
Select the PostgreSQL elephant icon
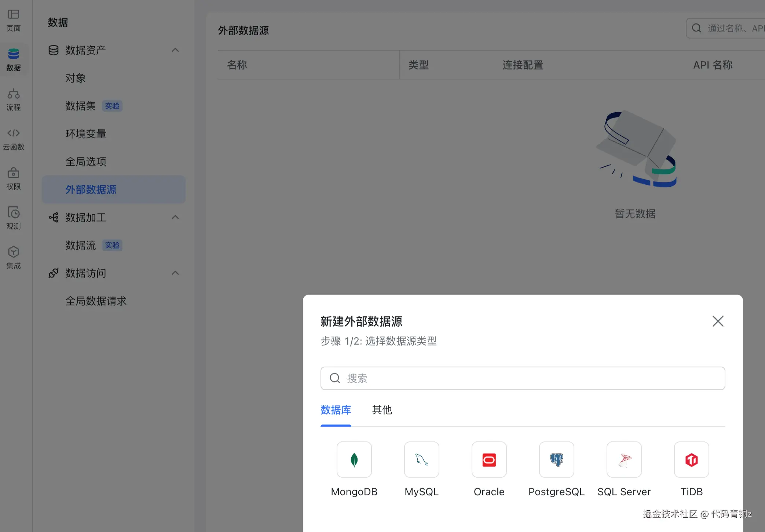tap(556, 459)
